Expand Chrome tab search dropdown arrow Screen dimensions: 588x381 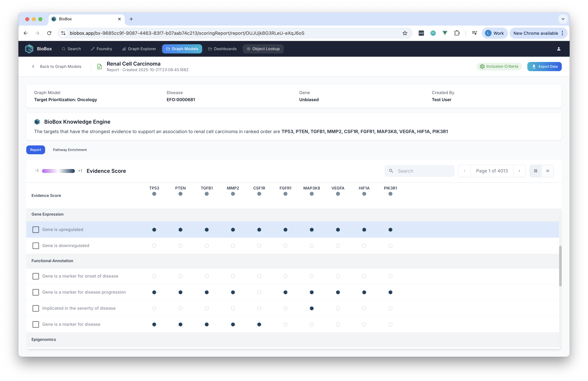563,19
